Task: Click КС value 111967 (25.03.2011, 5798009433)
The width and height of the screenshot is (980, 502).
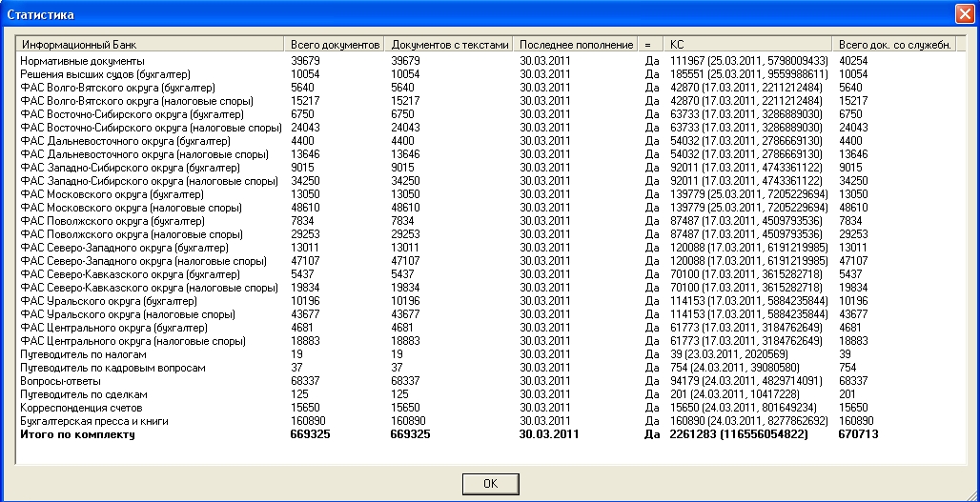Action: pyautogui.click(x=748, y=61)
